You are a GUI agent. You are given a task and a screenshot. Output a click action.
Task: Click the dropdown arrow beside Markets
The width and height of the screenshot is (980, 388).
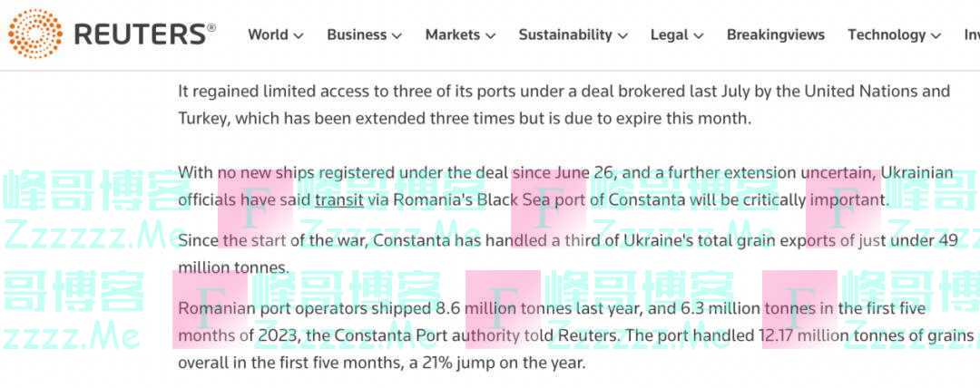(490, 35)
